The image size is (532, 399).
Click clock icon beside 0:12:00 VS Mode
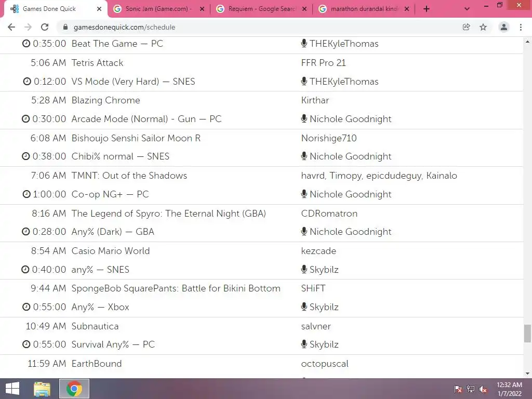[x=27, y=82]
